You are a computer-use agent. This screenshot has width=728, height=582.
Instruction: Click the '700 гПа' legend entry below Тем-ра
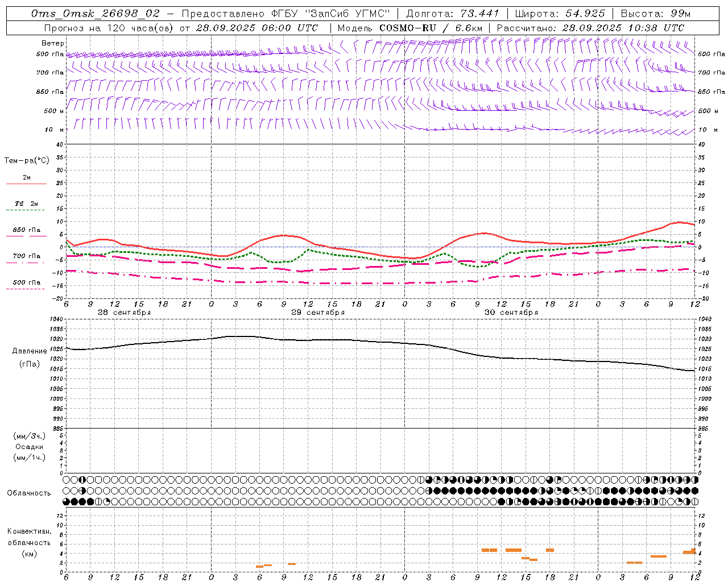pos(26,256)
